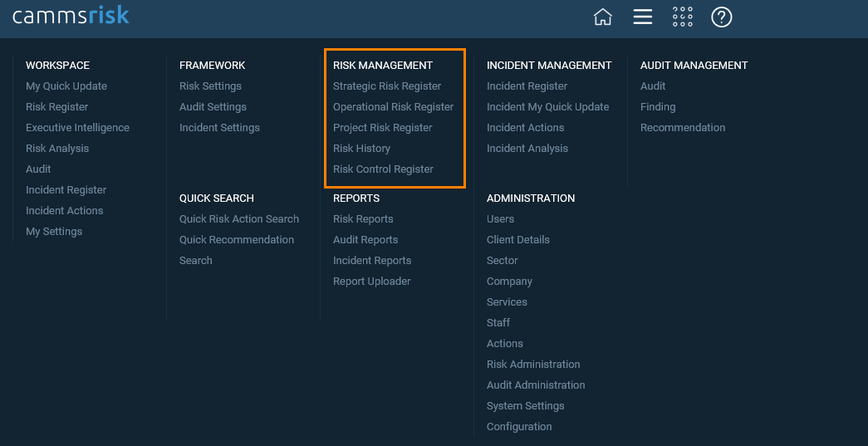Image resolution: width=868 pixels, height=446 pixels.
Task: Click Quick Risk Action Search
Action: click(x=239, y=219)
